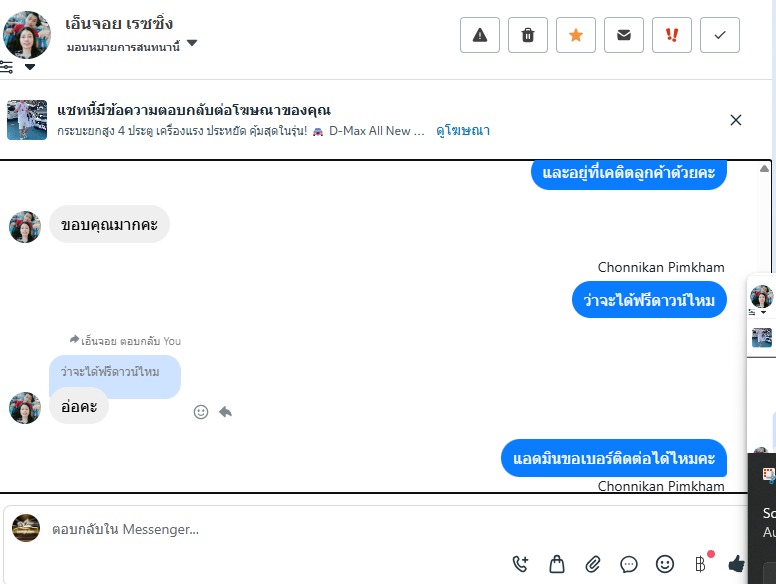Open saved replies speech bubble icon
This screenshot has height=584, width=776.
(629, 564)
